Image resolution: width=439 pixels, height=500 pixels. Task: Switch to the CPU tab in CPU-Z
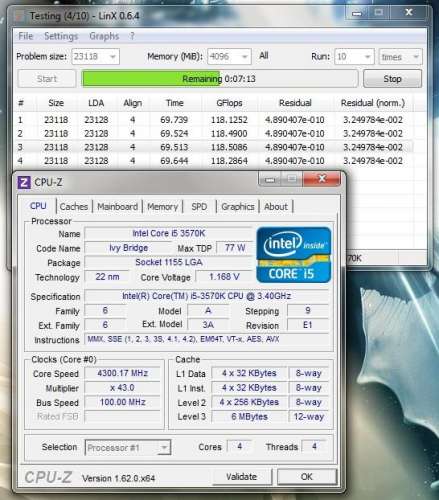click(38, 206)
